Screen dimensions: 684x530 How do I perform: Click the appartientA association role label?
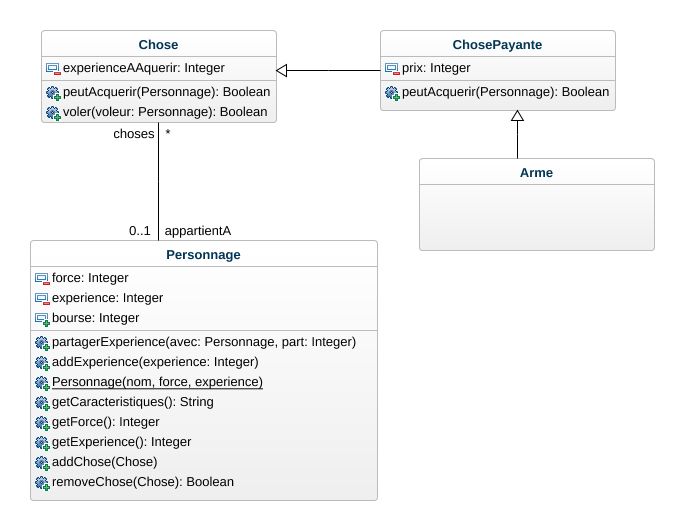pos(197,231)
